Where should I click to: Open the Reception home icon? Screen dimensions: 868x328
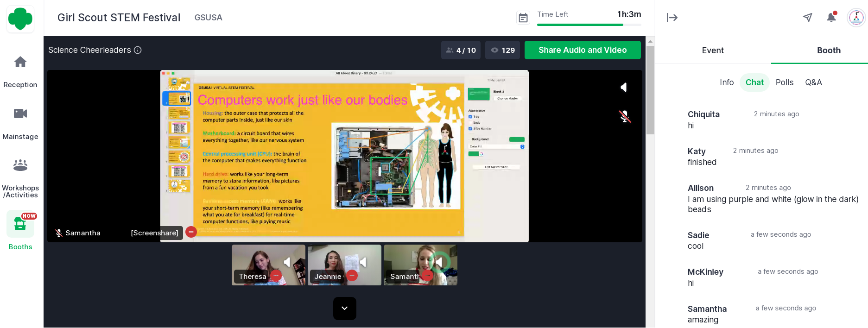point(20,62)
